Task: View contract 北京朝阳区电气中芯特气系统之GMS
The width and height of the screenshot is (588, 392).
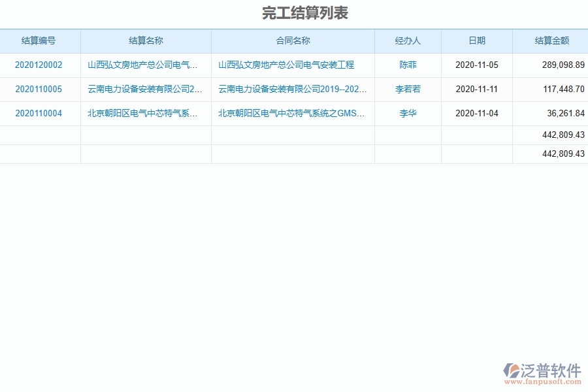Action: [292, 113]
